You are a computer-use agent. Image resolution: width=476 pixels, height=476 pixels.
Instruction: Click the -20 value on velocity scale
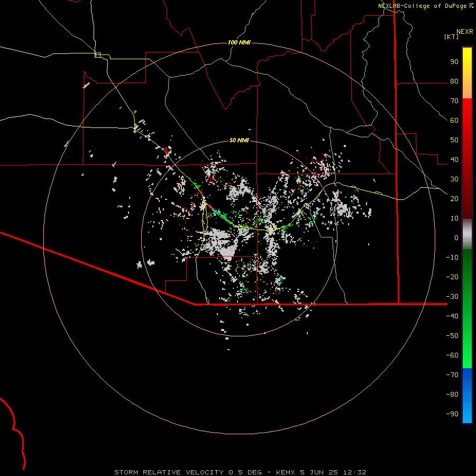click(x=452, y=277)
